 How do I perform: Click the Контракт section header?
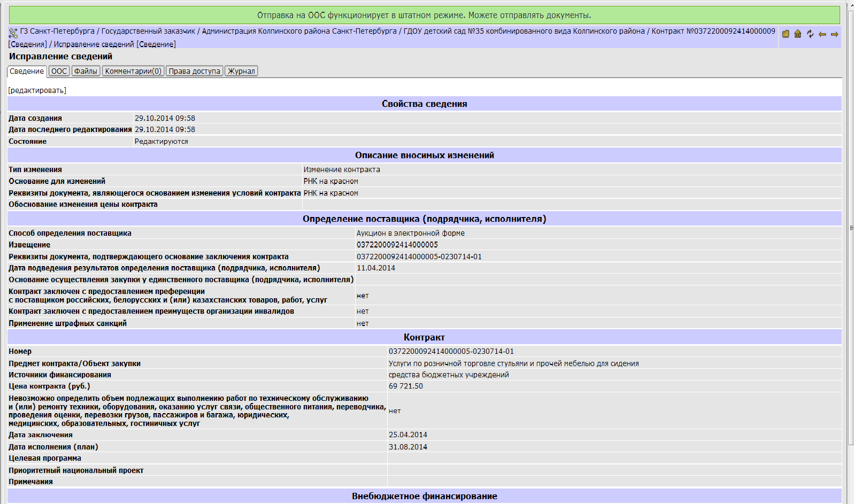point(425,337)
